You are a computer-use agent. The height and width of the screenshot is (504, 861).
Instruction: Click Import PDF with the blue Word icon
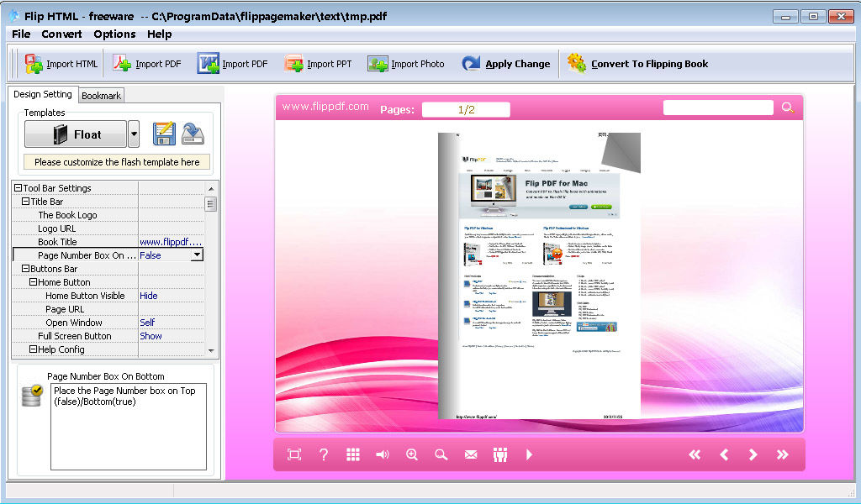[x=233, y=64]
